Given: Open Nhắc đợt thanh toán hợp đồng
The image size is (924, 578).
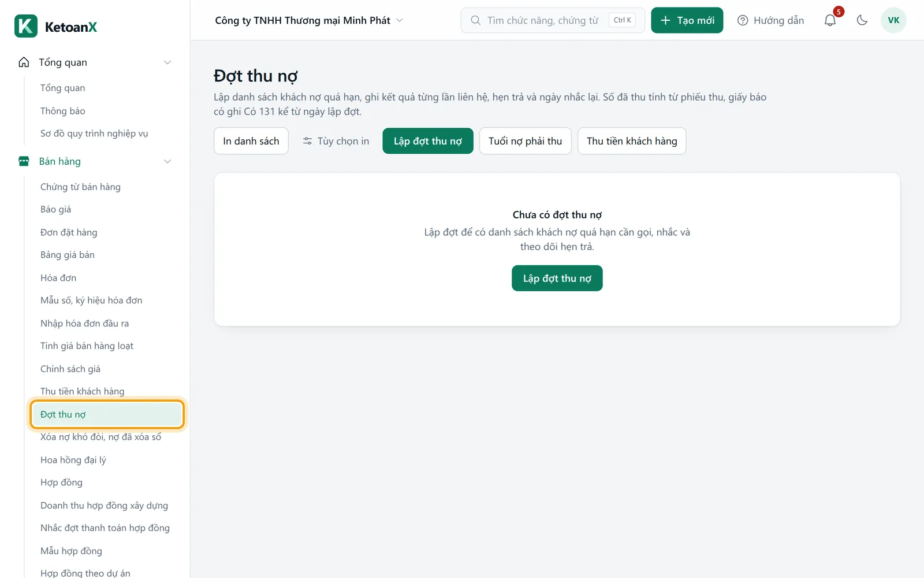Looking at the screenshot, I should coord(106,528).
